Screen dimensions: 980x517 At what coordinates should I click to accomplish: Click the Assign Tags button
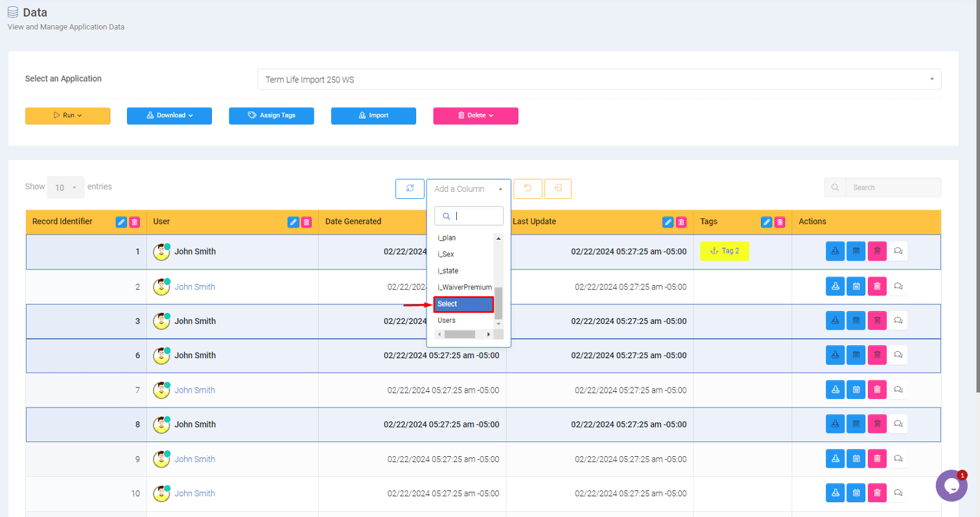coord(272,115)
